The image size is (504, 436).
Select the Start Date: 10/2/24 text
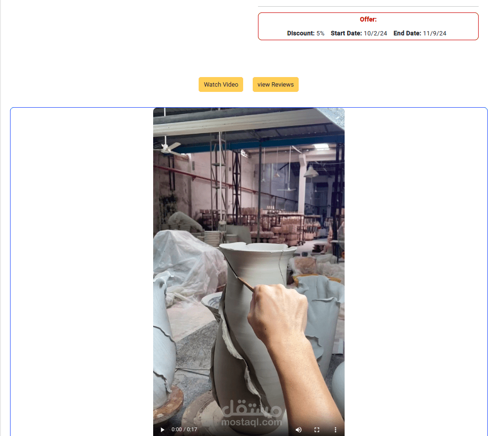click(358, 34)
